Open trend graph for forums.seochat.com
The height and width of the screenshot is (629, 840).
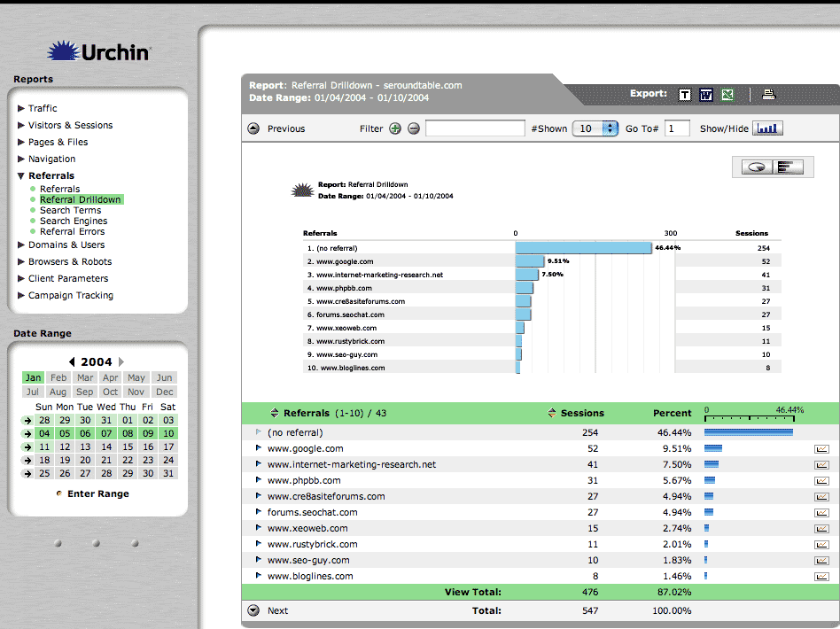point(821,513)
